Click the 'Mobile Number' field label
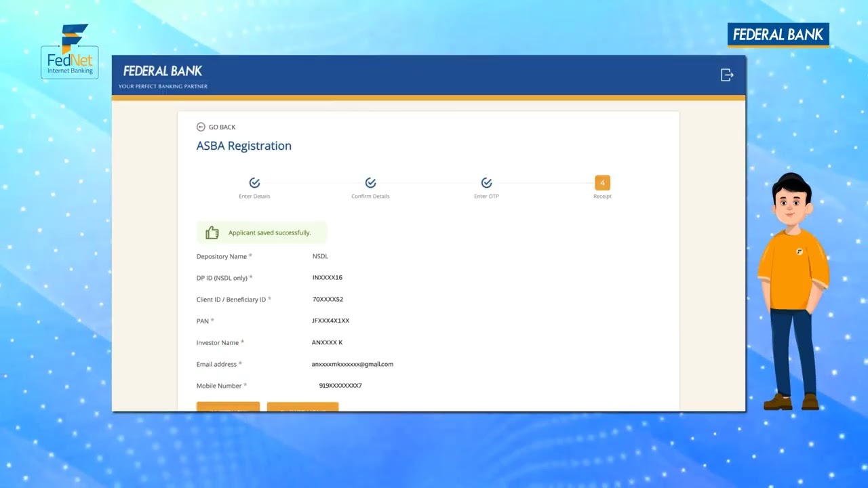This screenshot has width=868, height=488. 222,386
